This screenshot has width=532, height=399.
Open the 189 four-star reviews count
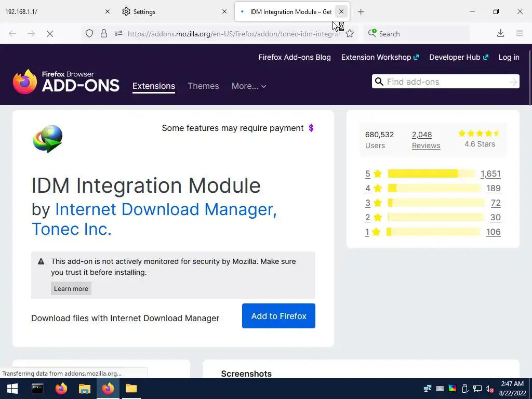494,188
